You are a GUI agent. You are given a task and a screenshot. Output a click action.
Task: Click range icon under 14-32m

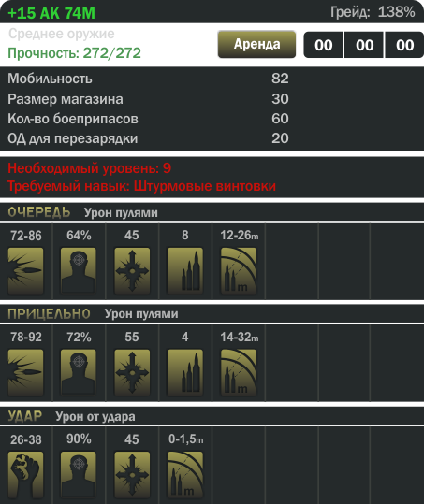239,372
